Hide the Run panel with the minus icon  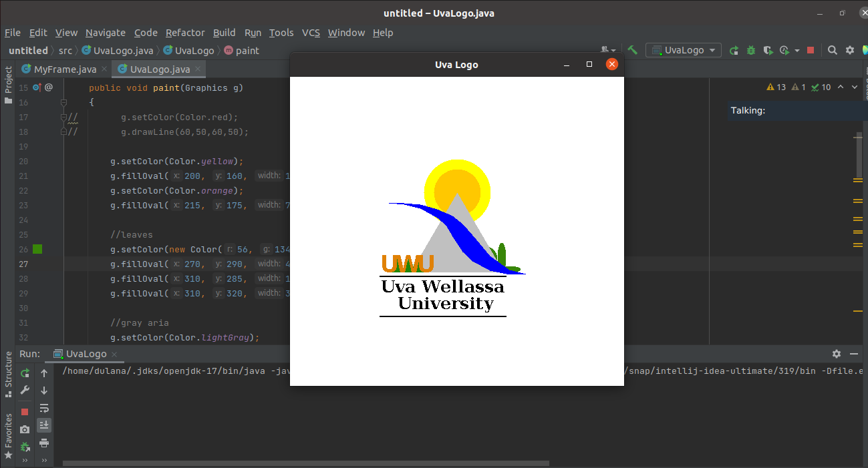[x=853, y=354]
